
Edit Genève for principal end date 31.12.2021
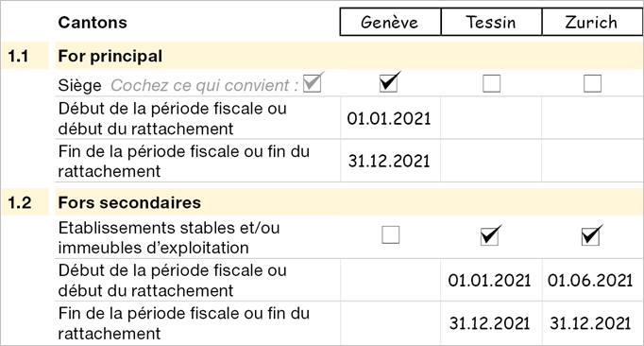pos(390,161)
